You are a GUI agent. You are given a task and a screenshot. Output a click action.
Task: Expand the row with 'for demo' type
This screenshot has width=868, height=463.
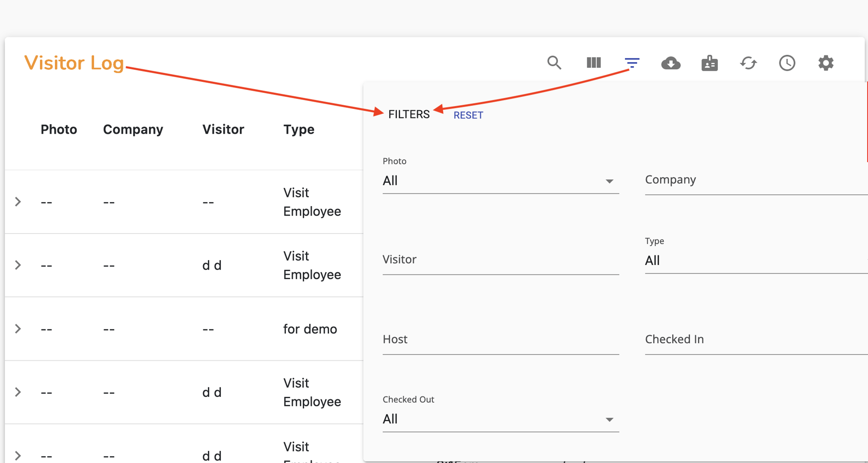pos(18,329)
